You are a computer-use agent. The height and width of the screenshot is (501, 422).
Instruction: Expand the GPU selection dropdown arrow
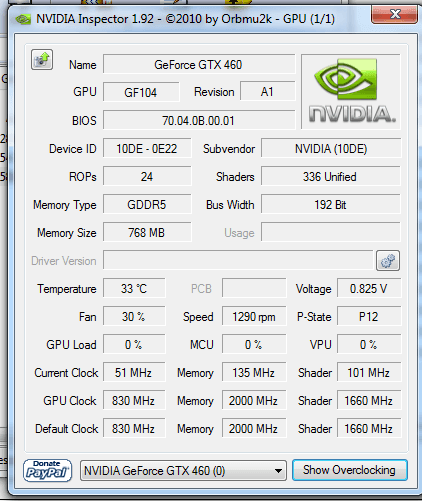278,471
